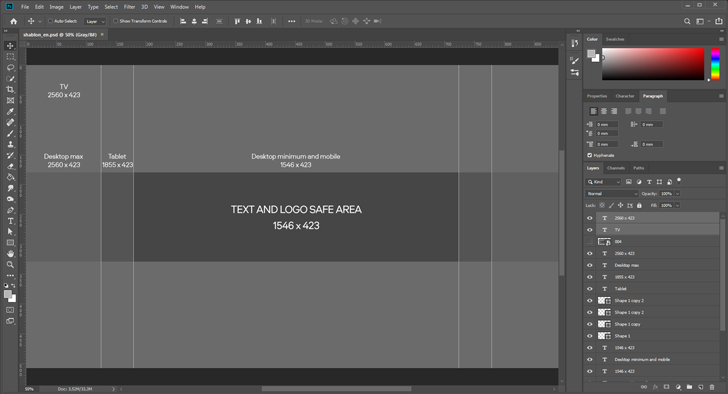Switch to the Channels tab

[x=616, y=168]
